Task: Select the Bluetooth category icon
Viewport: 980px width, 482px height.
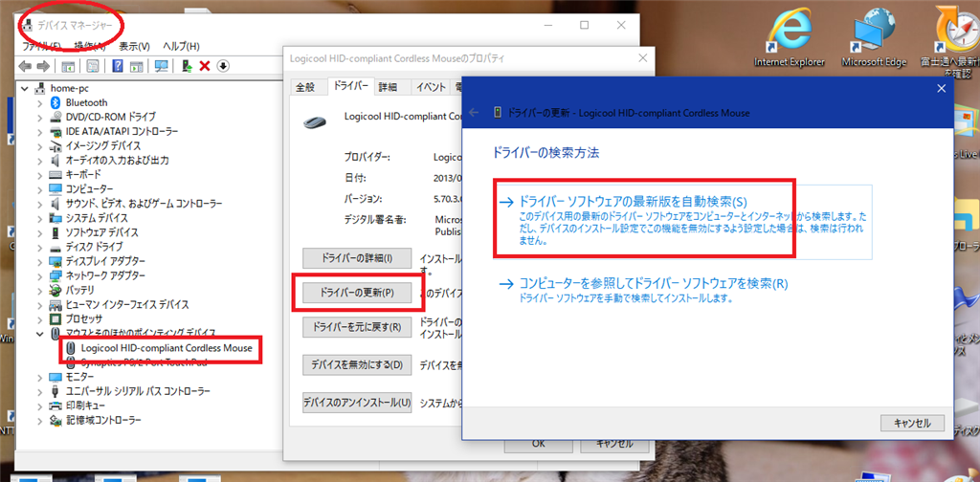Action: (55, 102)
